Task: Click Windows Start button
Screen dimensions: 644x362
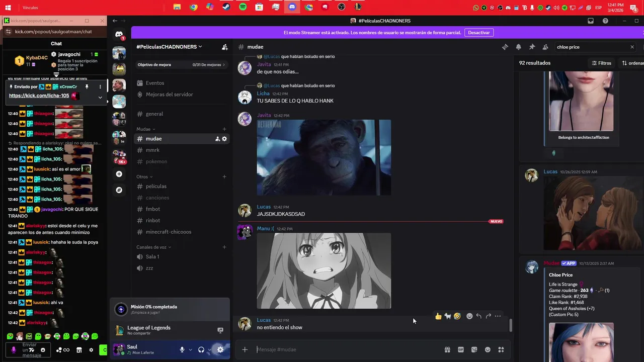Action: pyautogui.click(x=8, y=7)
